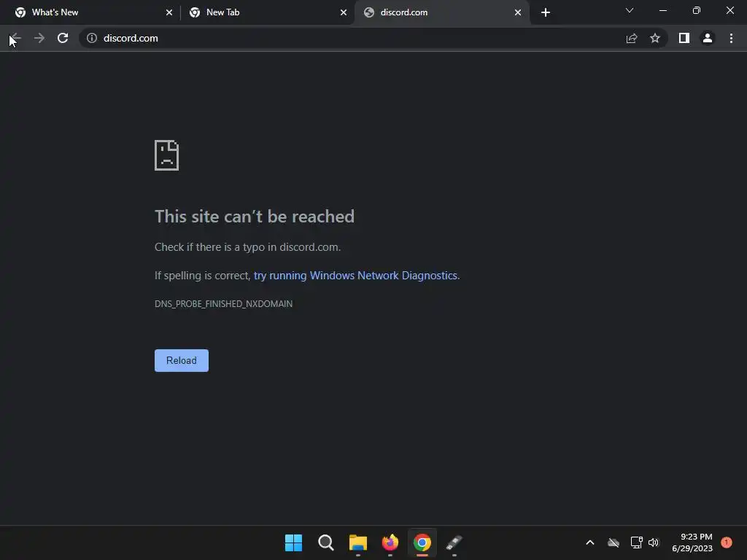Expand the tab search chevron
The height and width of the screenshot is (560, 747).
(630, 10)
